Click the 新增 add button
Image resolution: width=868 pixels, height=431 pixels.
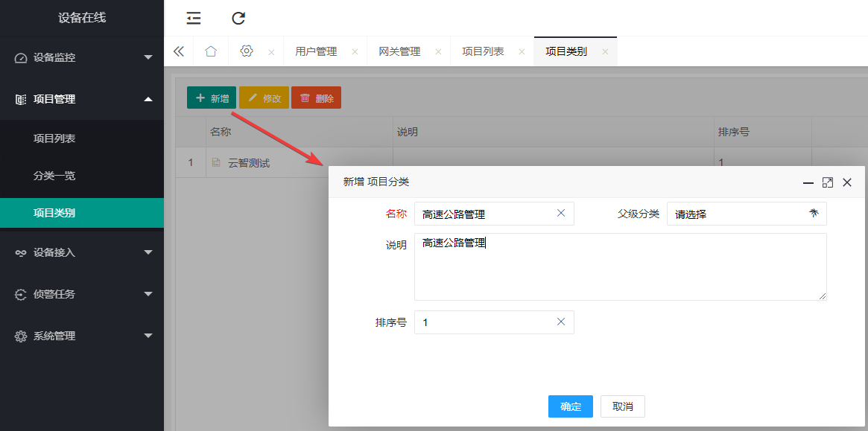click(x=212, y=98)
